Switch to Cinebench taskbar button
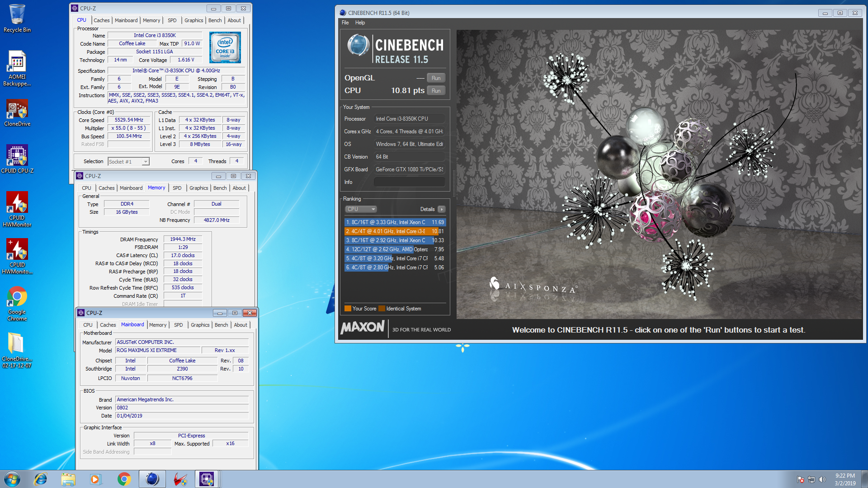Screen dimensions: 868x488 (x=152, y=479)
